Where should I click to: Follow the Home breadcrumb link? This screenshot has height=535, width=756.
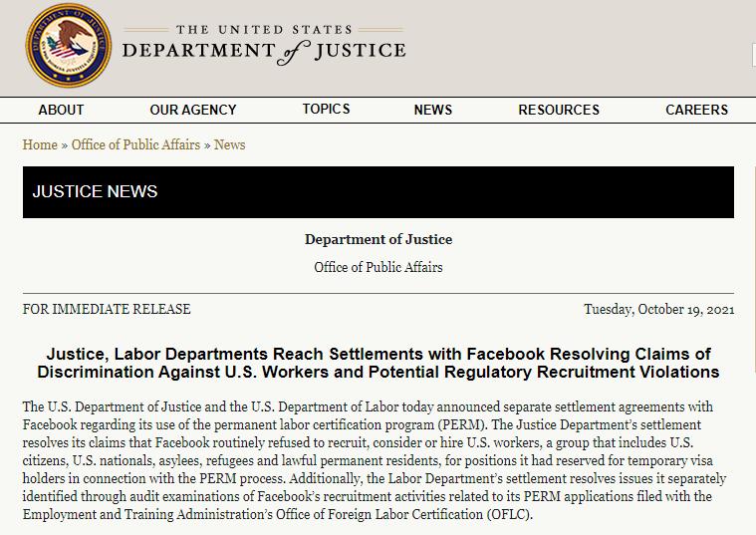coord(40,144)
